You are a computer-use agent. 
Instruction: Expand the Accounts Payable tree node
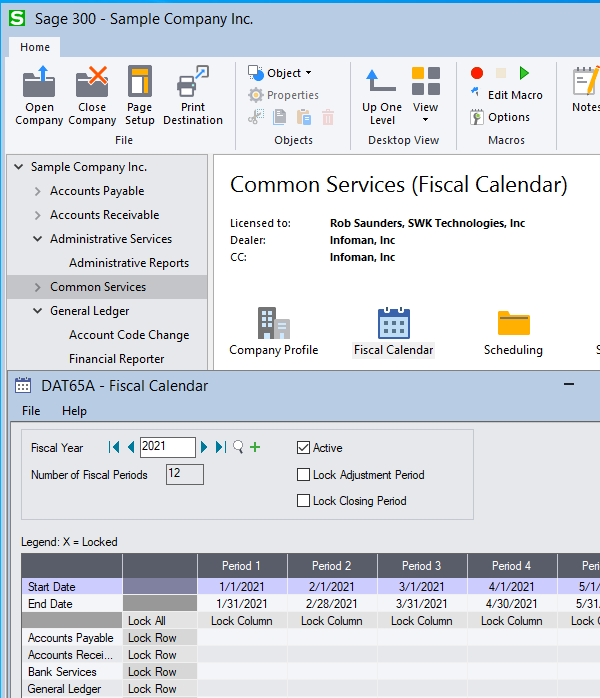[x=38, y=191]
